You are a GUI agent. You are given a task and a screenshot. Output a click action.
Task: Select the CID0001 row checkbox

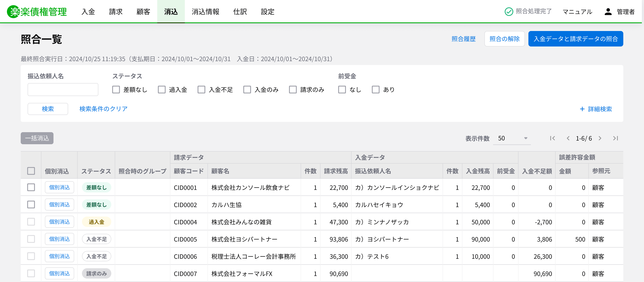click(31, 187)
